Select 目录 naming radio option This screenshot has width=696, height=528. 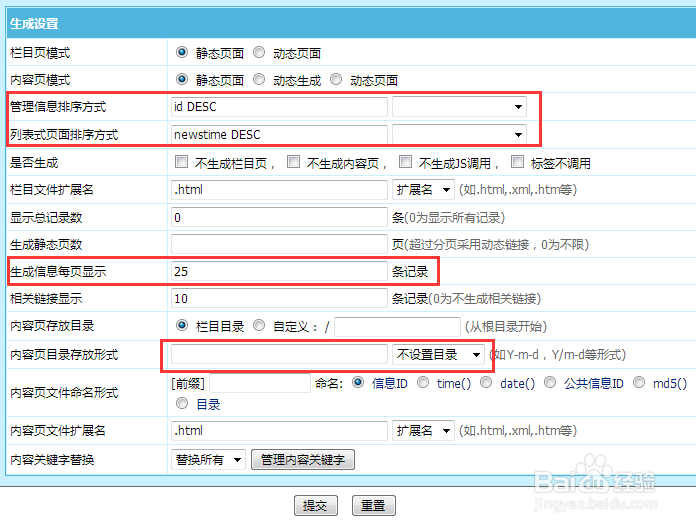coord(182,403)
